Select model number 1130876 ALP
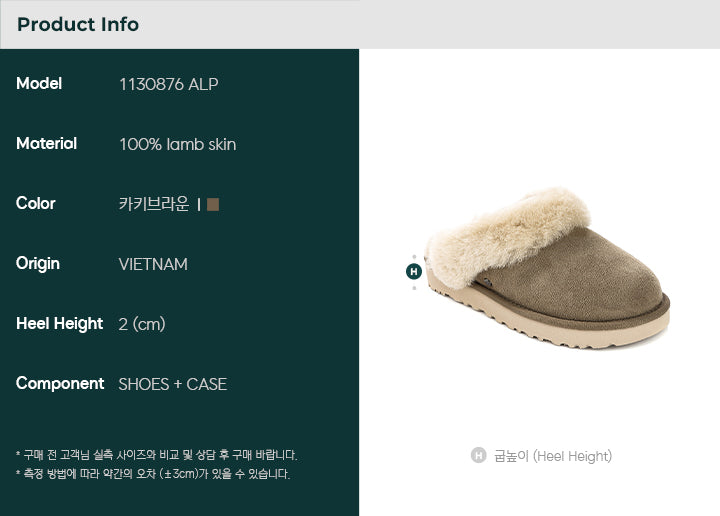The height and width of the screenshot is (516, 720). click(169, 84)
